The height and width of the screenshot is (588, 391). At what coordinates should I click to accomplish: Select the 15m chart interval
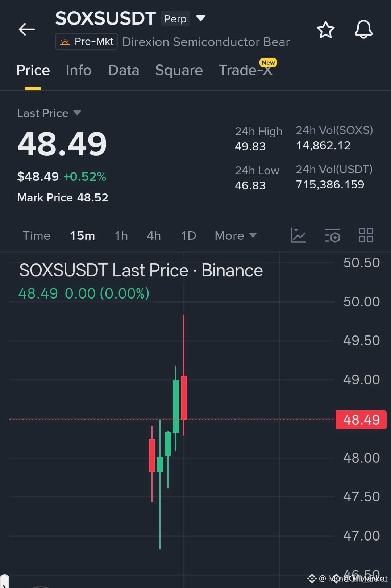(x=82, y=236)
